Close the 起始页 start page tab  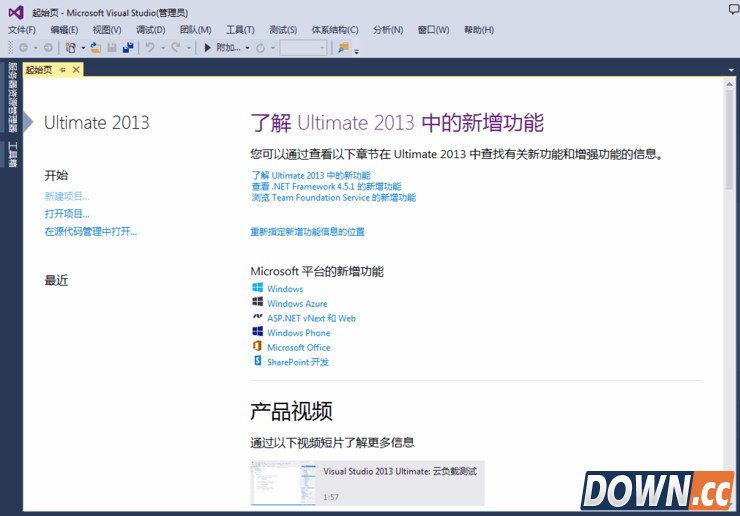(76, 70)
